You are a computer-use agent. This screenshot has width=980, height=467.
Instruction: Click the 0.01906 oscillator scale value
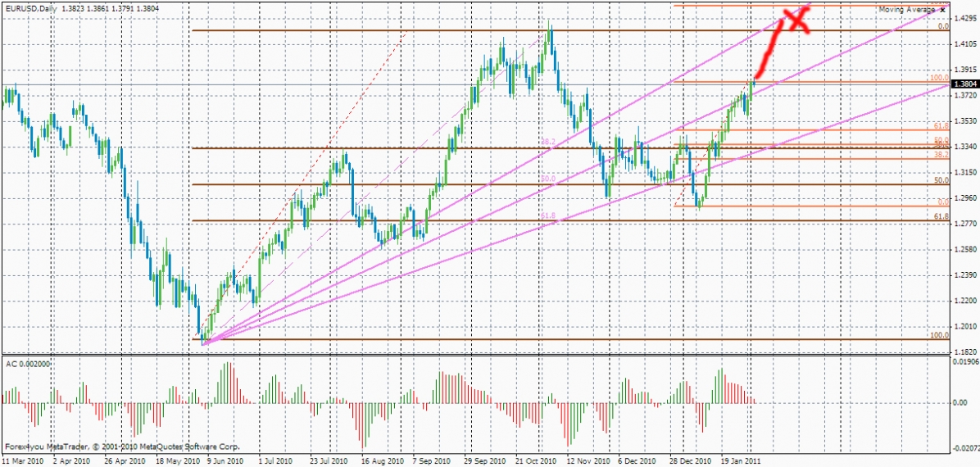point(963,360)
